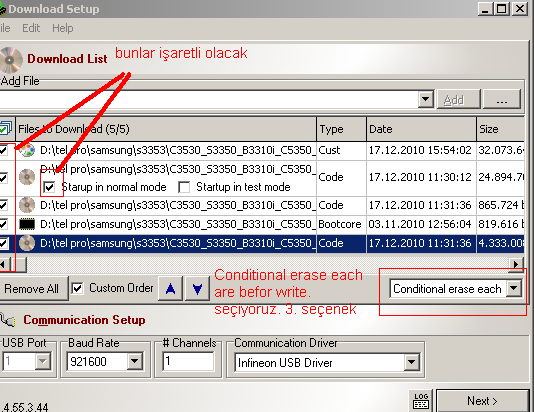Enable Startup in test mode checkbox
The height and width of the screenshot is (412, 534).
[184, 187]
